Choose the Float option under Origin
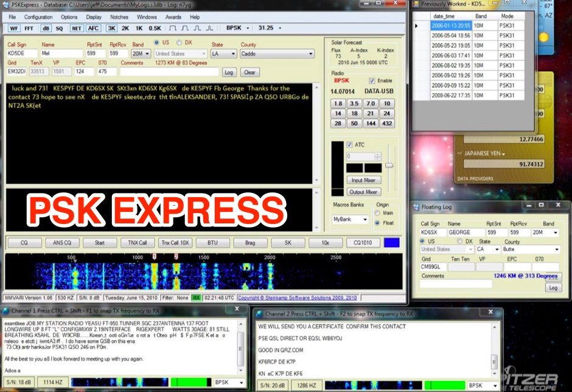Image resolution: width=572 pixels, height=392 pixels. (377, 223)
